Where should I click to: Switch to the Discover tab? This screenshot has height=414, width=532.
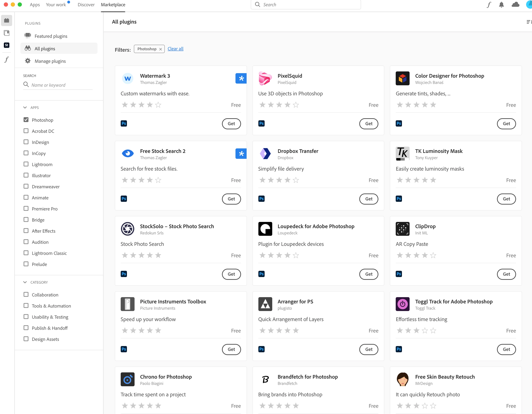(86, 5)
